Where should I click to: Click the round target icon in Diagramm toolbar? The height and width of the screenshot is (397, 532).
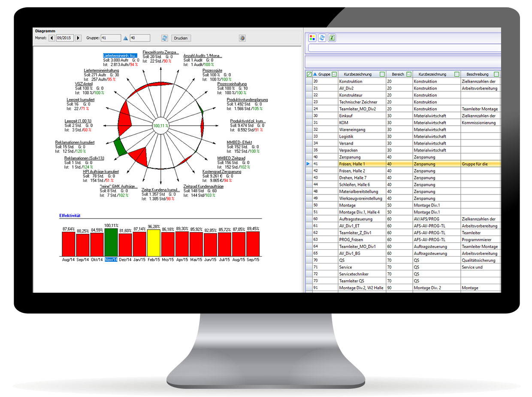(242, 38)
